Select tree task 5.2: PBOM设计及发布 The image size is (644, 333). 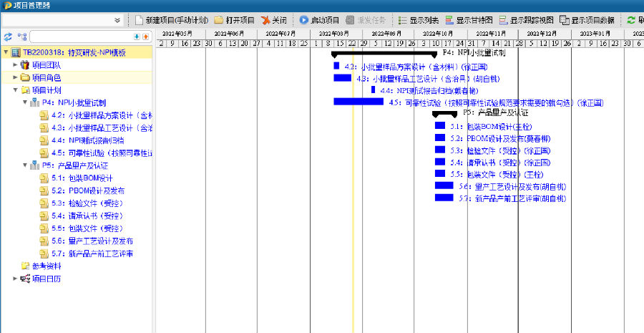pyautogui.click(x=88, y=190)
